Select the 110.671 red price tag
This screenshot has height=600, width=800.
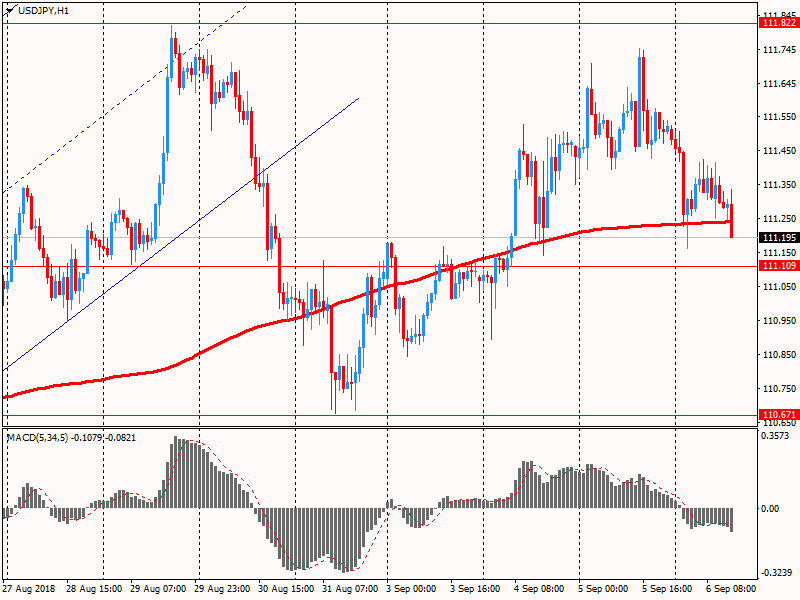pyautogui.click(x=779, y=414)
